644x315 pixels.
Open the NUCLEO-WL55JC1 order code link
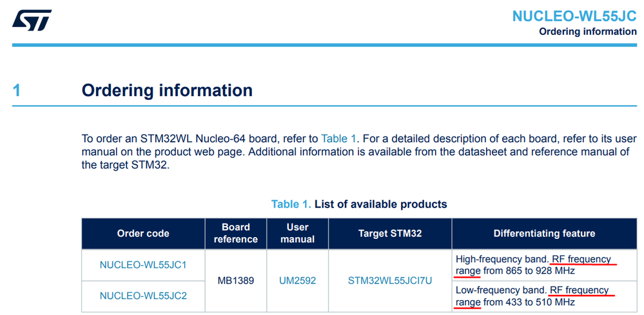pyautogui.click(x=143, y=265)
